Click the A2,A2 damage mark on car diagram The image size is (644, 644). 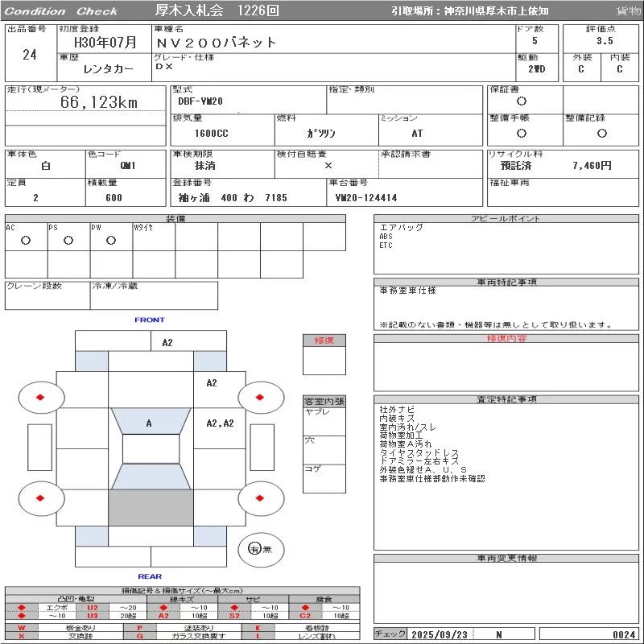(x=220, y=423)
